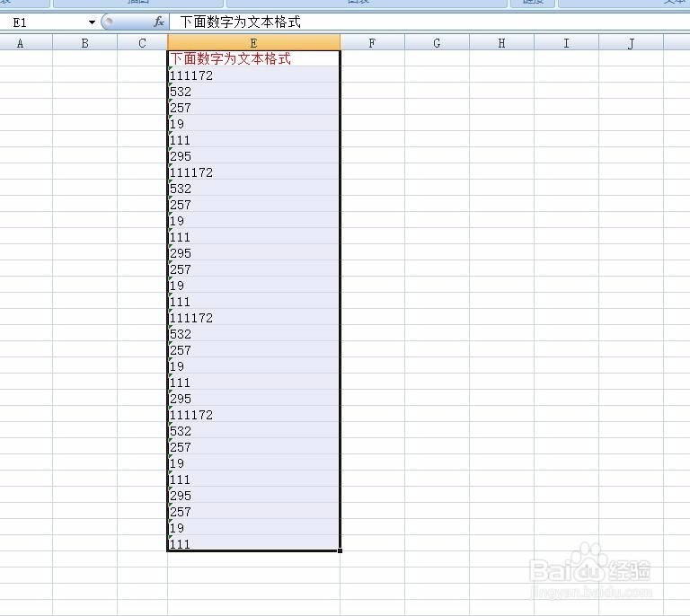Select column H header
Viewport: 690px width, 616px height.
point(501,43)
